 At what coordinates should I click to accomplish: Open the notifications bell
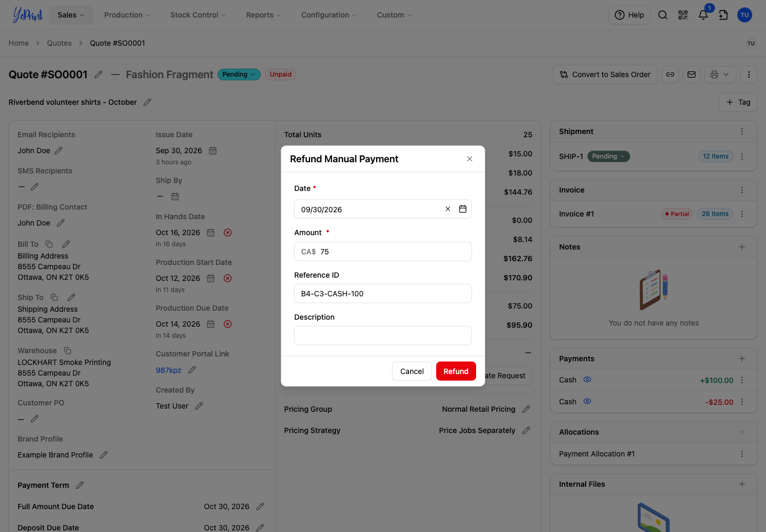click(x=703, y=15)
